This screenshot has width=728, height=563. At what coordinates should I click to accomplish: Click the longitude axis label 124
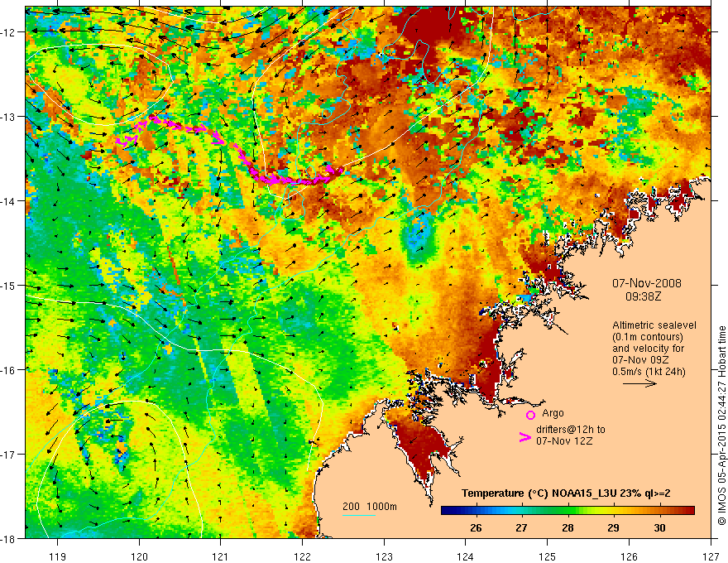tap(466, 556)
